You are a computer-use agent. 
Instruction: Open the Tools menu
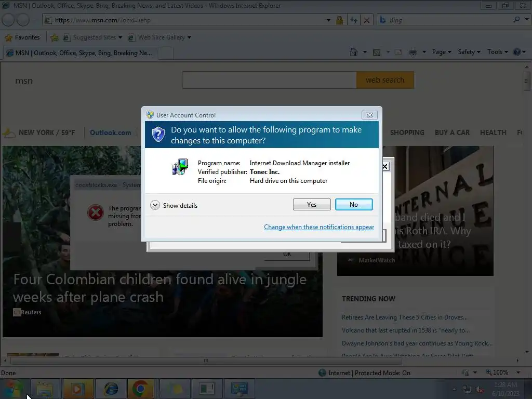(x=497, y=52)
